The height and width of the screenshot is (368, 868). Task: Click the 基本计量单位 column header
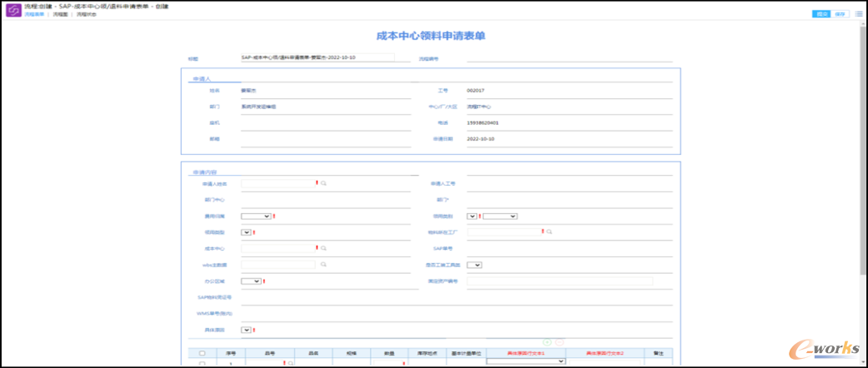[x=466, y=353]
